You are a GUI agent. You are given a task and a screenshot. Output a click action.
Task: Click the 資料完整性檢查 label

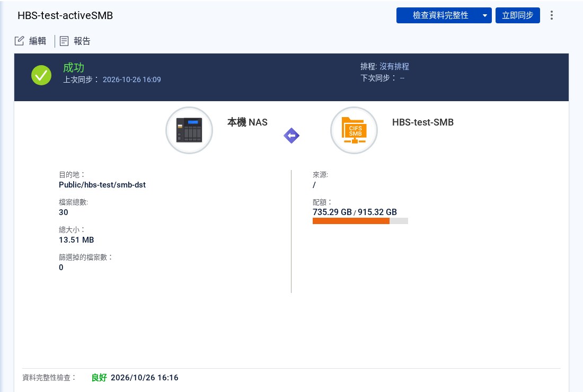tap(49, 378)
